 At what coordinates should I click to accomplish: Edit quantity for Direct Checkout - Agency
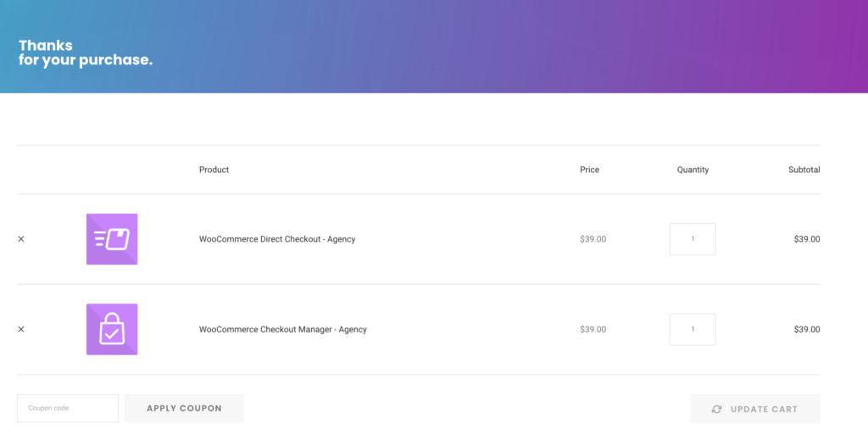point(693,239)
